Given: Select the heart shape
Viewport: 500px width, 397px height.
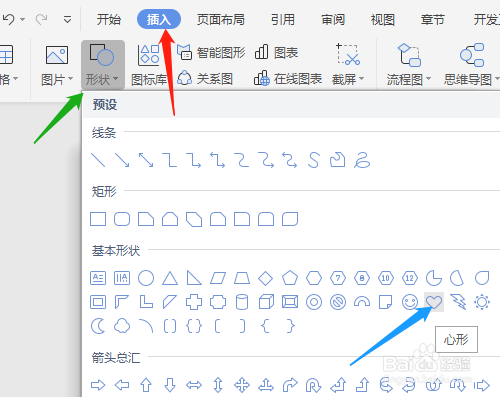Looking at the screenshot, I should click(x=434, y=302).
